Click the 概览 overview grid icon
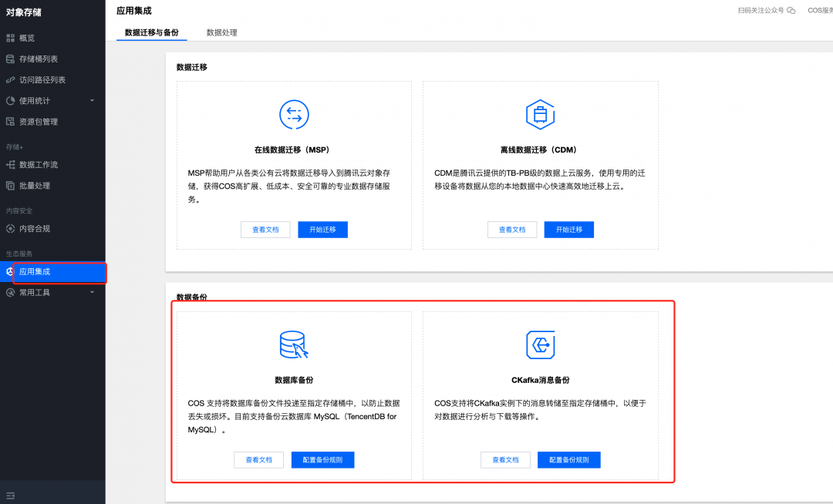 coord(10,39)
